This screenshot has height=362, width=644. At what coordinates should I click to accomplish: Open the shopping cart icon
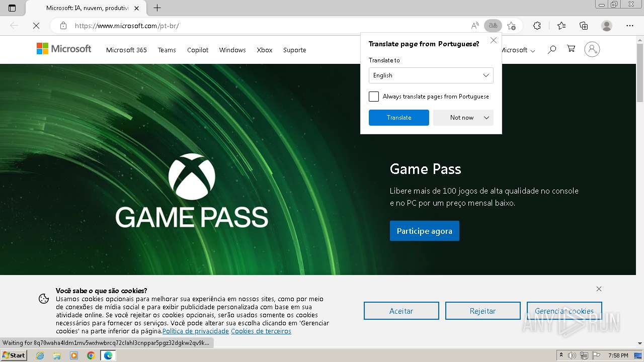pos(571,49)
